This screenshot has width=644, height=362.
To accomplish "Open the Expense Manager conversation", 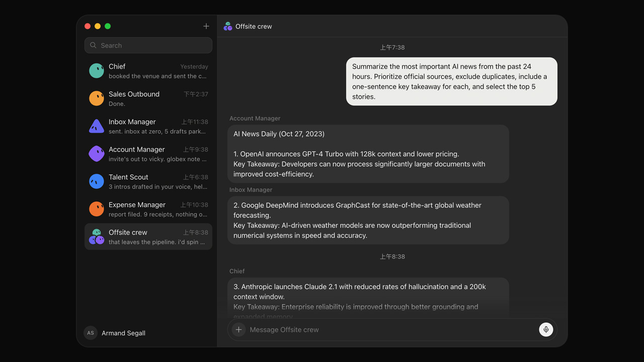I will pyautogui.click(x=148, y=209).
